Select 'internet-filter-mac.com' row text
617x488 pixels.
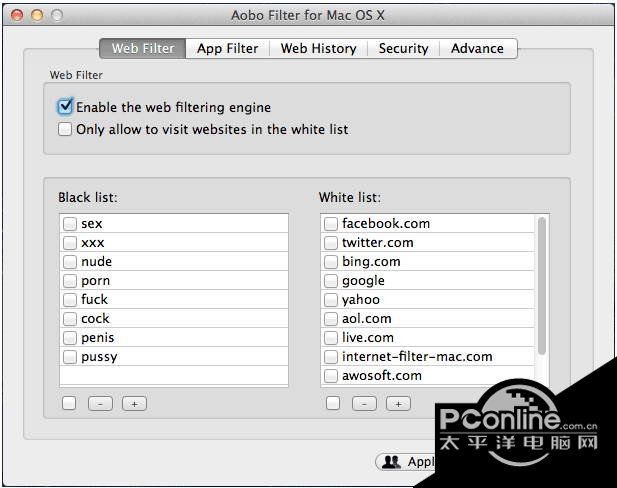[x=417, y=357]
